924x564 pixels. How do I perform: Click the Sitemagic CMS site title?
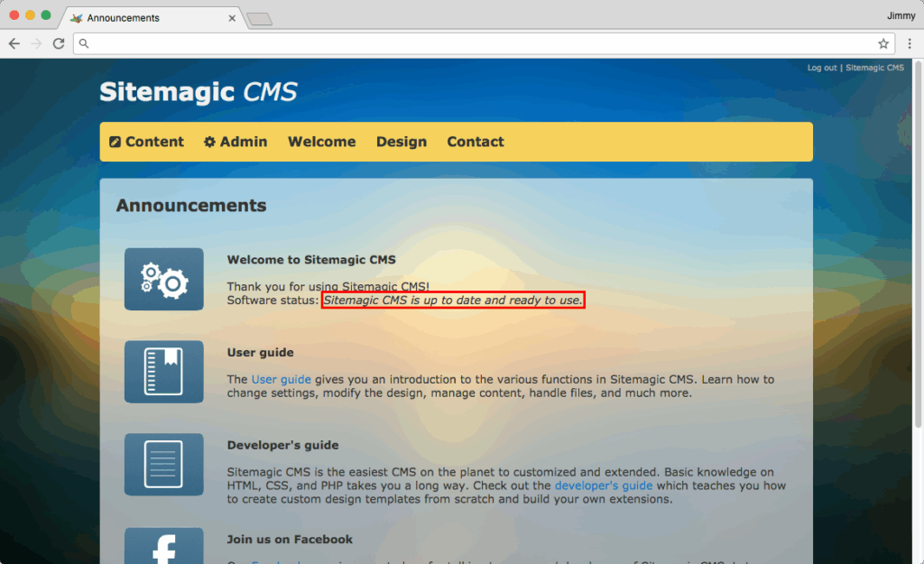coord(199,92)
